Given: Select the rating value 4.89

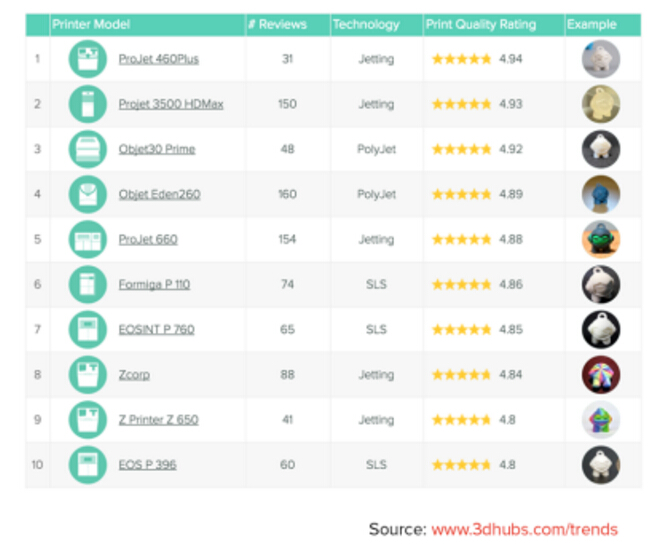Looking at the screenshot, I should coord(511,194).
